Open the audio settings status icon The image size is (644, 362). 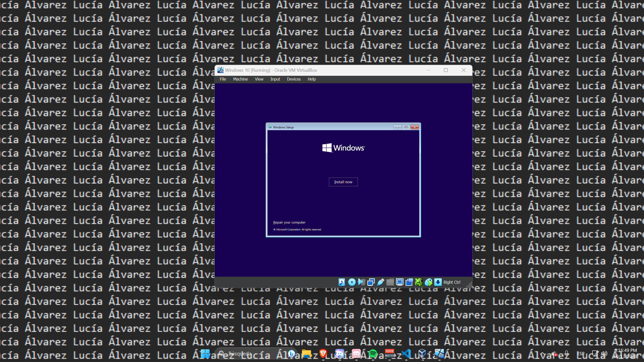click(361, 282)
